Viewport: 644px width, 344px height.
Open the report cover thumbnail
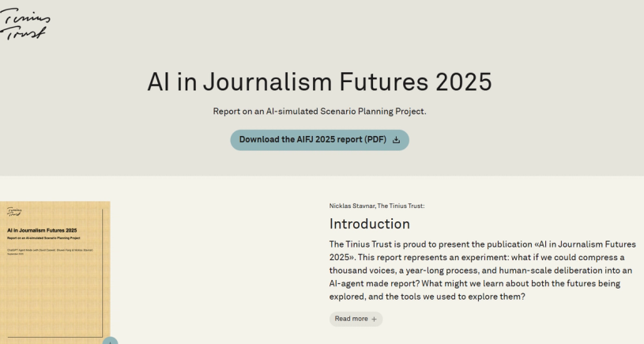point(54,269)
